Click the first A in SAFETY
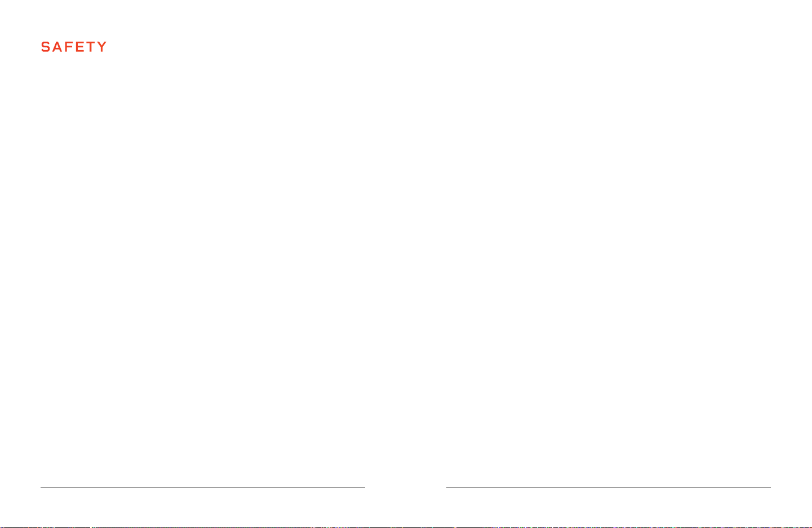This screenshot has height=528, width=812. point(58,47)
